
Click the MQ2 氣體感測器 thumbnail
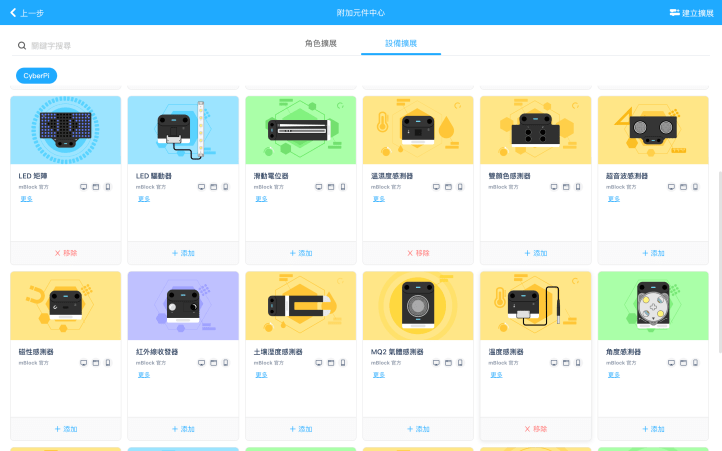tap(418, 306)
